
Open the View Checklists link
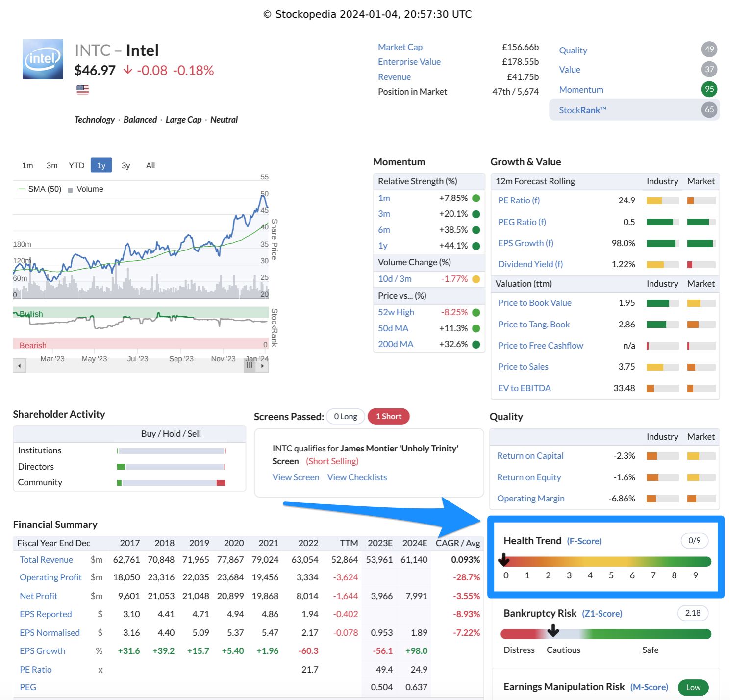click(357, 477)
